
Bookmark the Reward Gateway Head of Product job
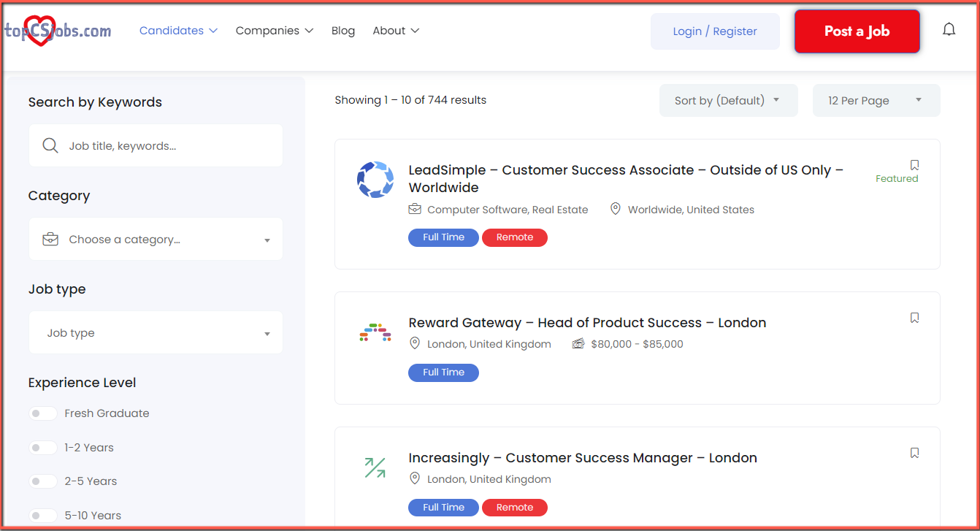914,318
